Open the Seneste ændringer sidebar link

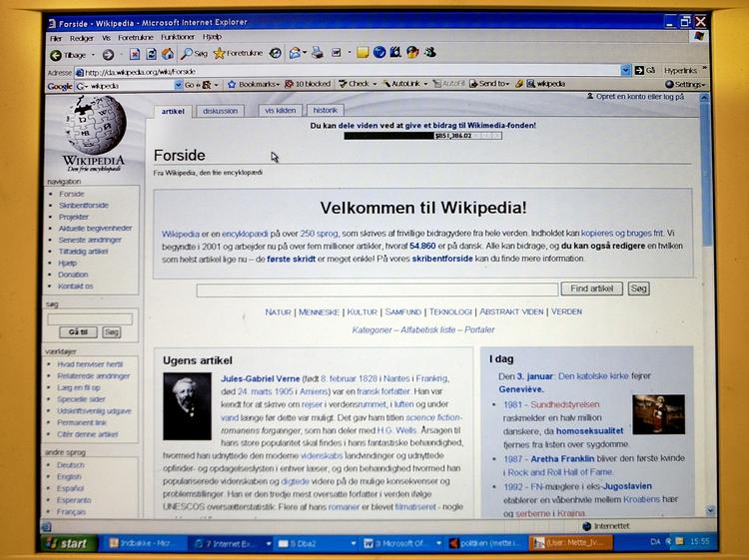pos(90,241)
